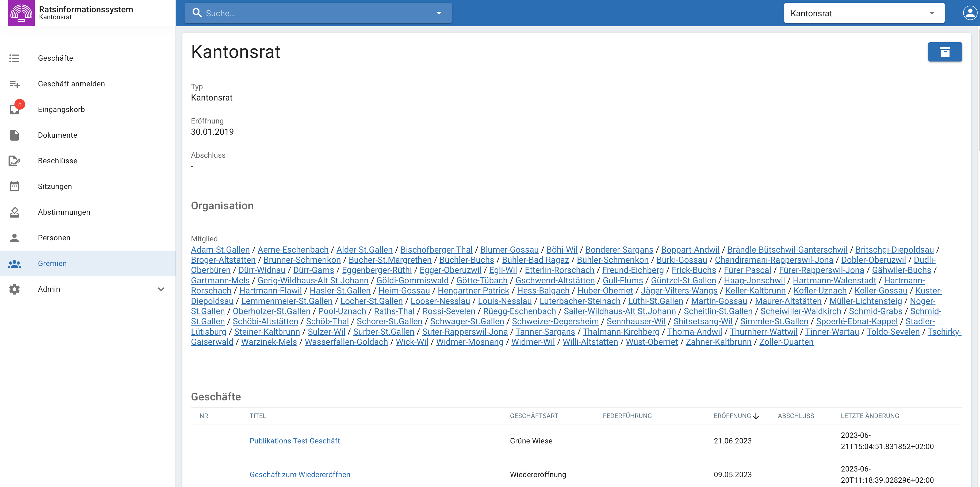The height and width of the screenshot is (487, 980).
Task: Open the search options dropdown arrow
Action: click(x=439, y=13)
